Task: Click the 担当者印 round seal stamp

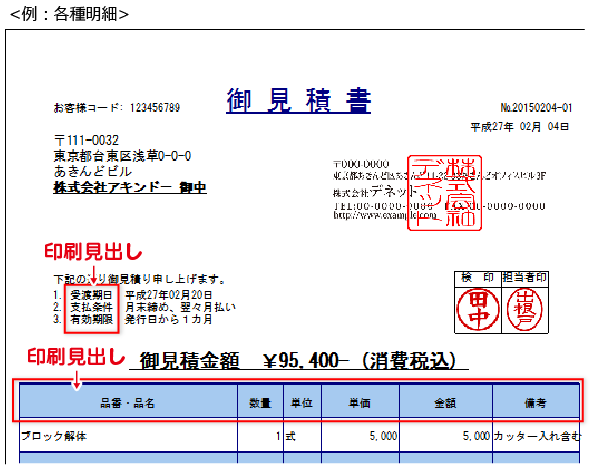Action: click(x=525, y=309)
